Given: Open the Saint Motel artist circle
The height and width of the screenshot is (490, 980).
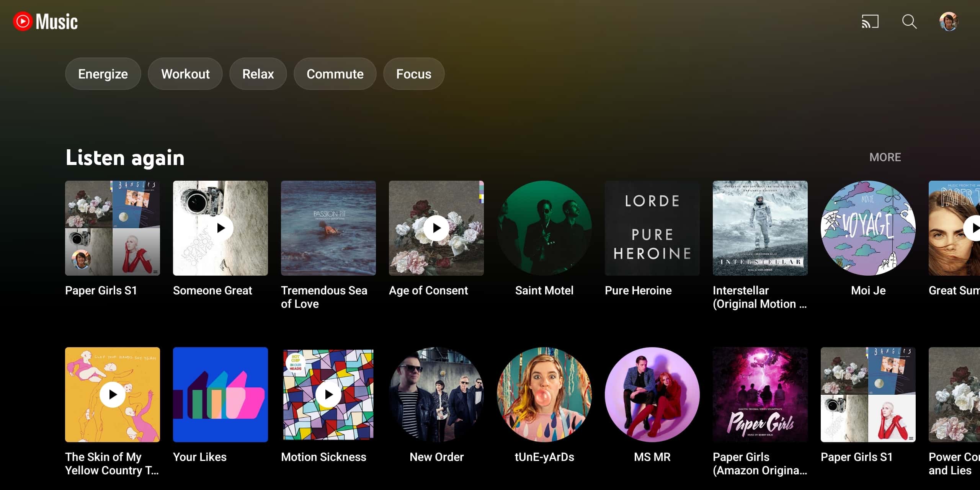Looking at the screenshot, I should pyautogui.click(x=544, y=228).
